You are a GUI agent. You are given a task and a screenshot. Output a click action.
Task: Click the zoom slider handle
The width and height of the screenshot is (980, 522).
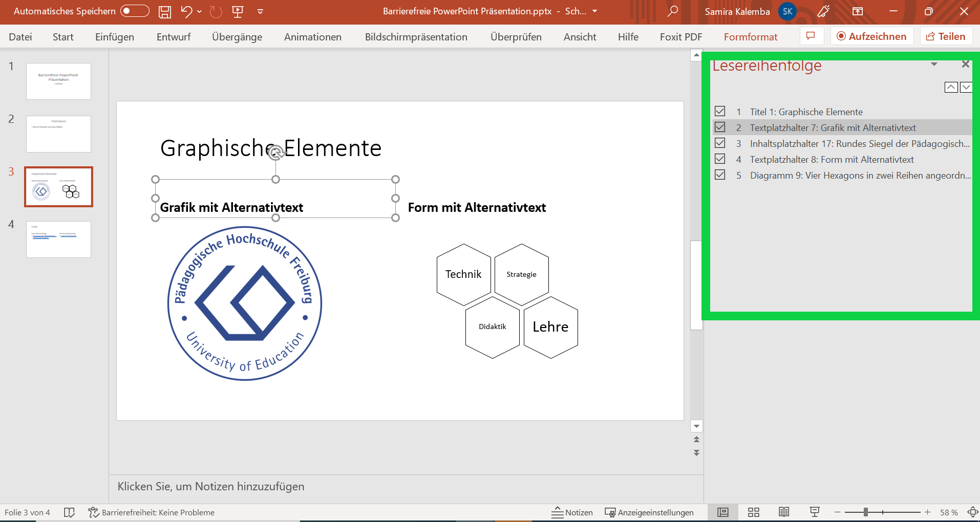tap(865, 512)
